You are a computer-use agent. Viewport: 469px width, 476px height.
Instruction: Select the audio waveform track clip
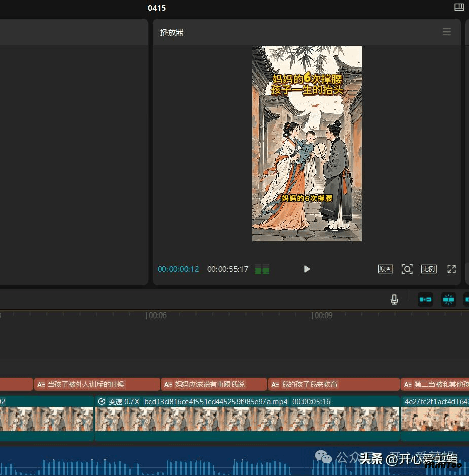click(234, 461)
